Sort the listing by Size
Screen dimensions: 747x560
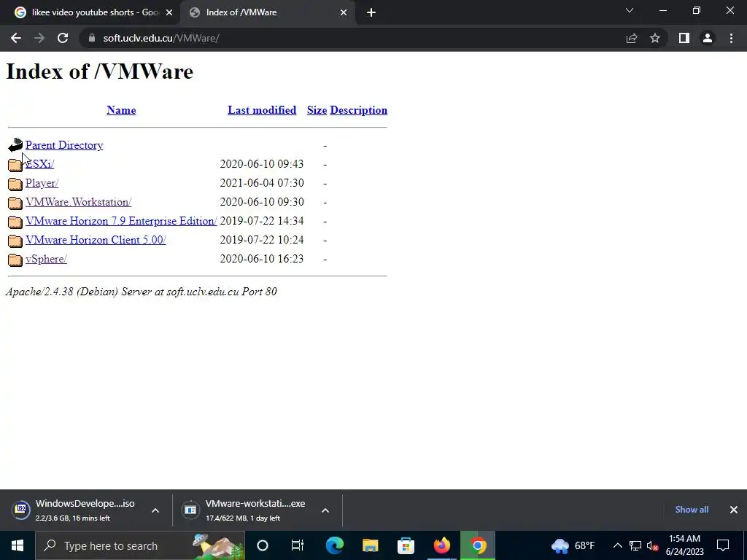[x=317, y=110]
